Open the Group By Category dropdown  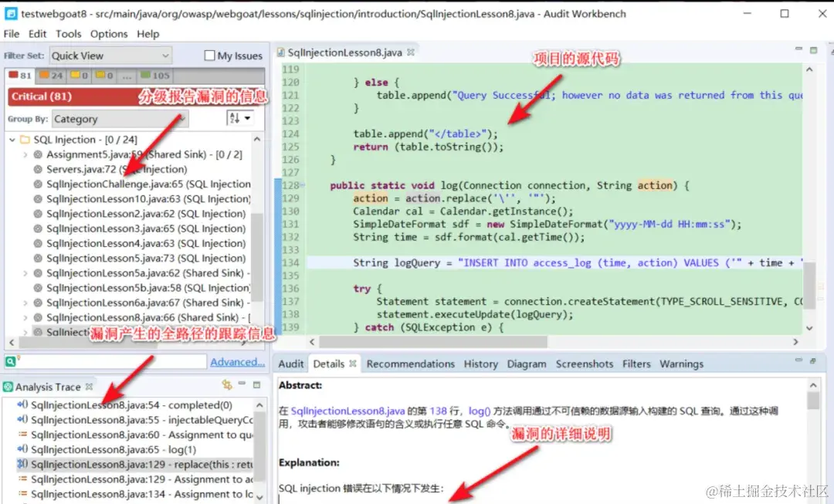pyautogui.click(x=120, y=119)
